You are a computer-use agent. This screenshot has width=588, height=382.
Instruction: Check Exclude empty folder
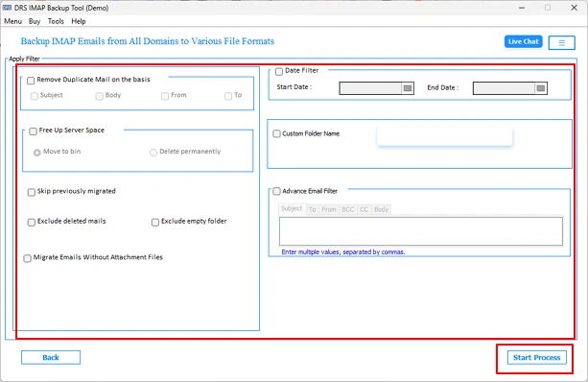(155, 222)
